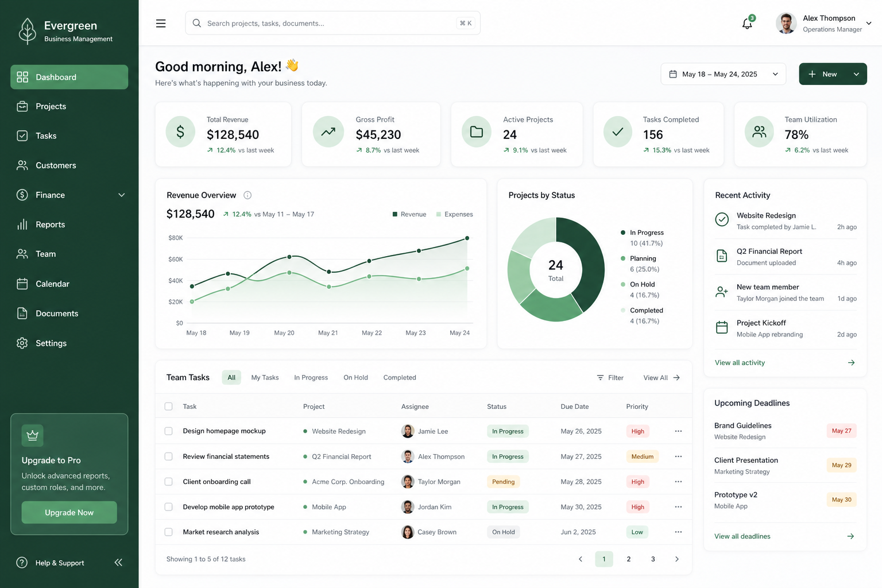Viewport: 882px width, 588px height.
Task: Go to previous page of tasks
Action: [580, 559]
